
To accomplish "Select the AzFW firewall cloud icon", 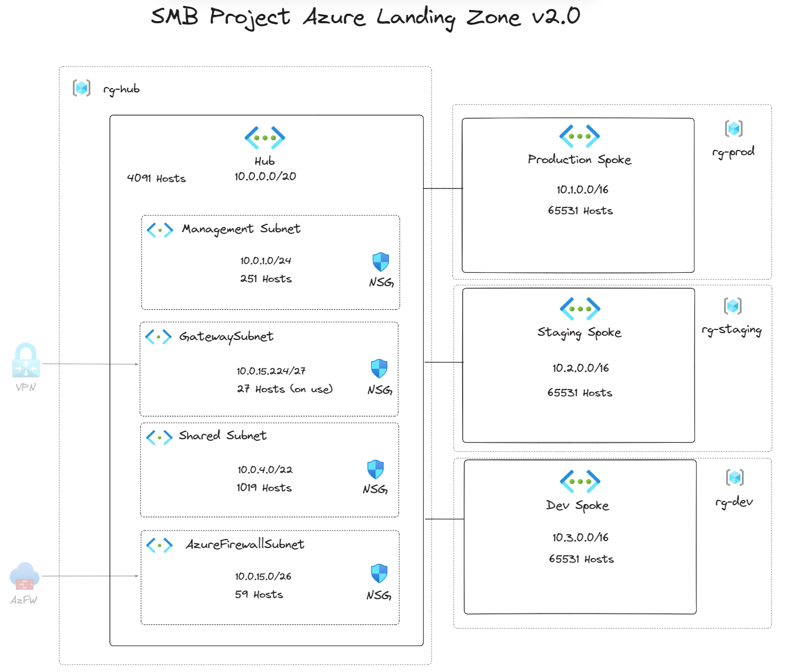I will (25, 576).
